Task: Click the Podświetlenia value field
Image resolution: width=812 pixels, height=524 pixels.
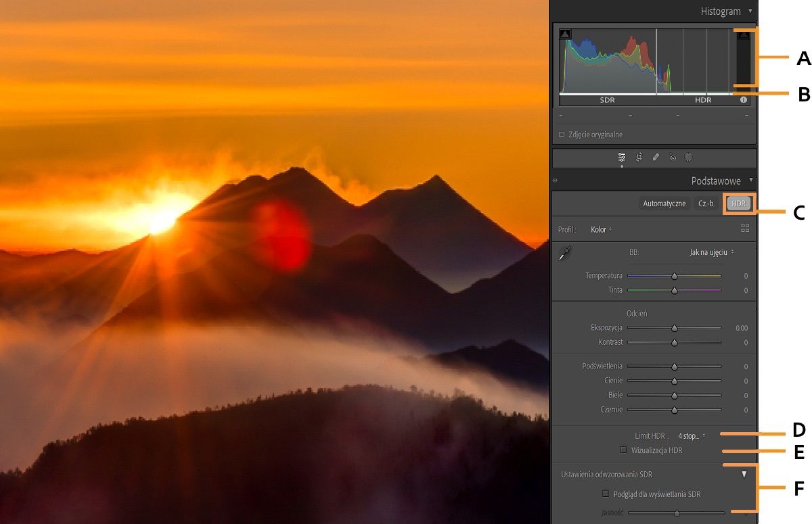Action: click(746, 366)
